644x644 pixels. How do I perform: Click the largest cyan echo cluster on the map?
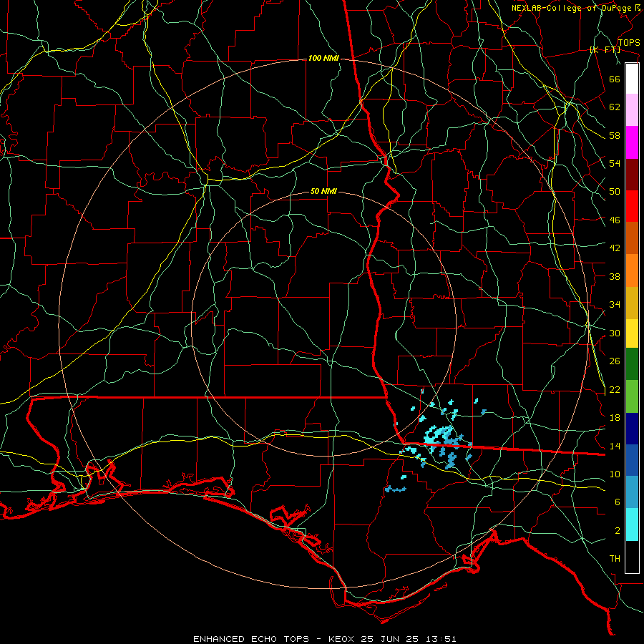439,435
